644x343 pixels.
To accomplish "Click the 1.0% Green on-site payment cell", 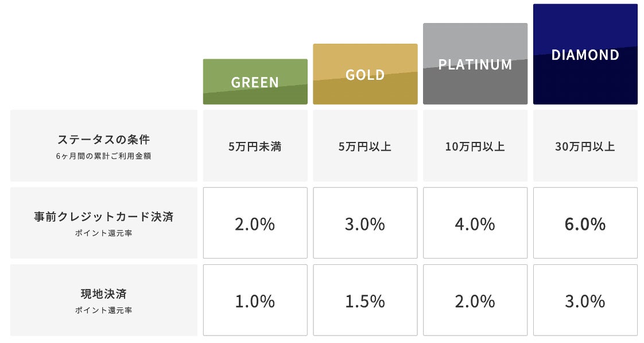I will pyautogui.click(x=255, y=300).
